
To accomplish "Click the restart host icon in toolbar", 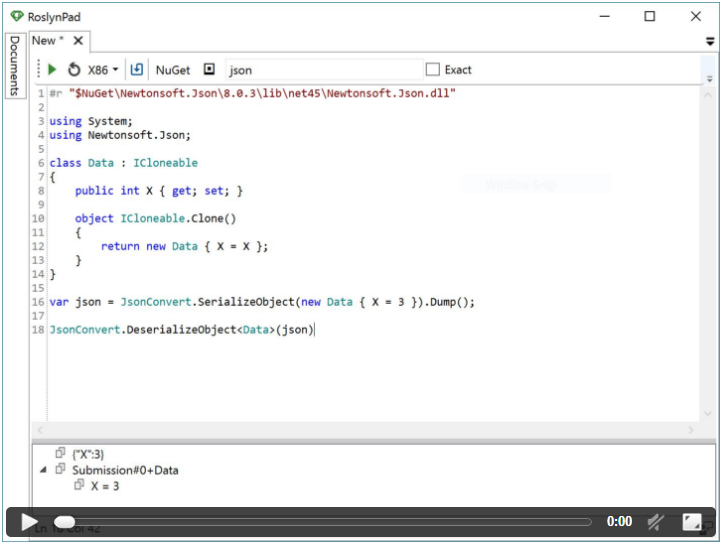I will 74,70.
